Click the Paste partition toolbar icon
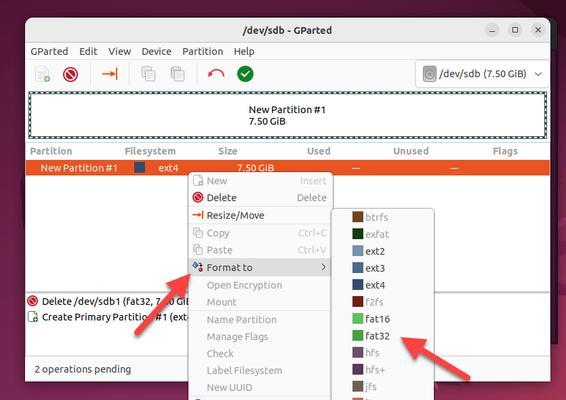Viewport: 566px width, 400px height. pyautogui.click(x=177, y=74)
